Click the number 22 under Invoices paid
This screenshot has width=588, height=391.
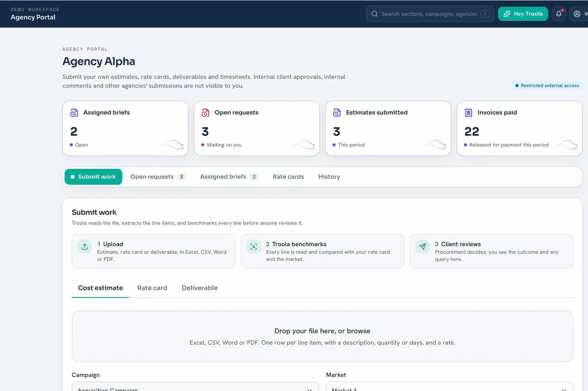(472, 132)
